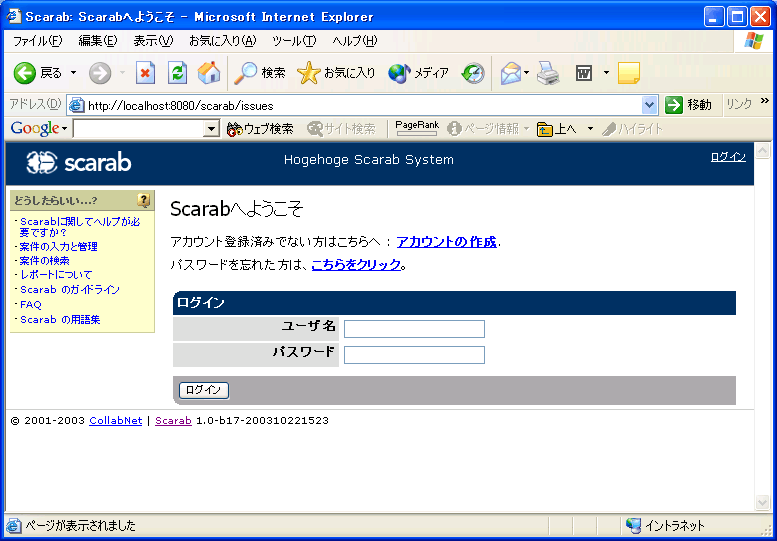
Task: Click the Scarab logo in the header
Action: (79, 162)
